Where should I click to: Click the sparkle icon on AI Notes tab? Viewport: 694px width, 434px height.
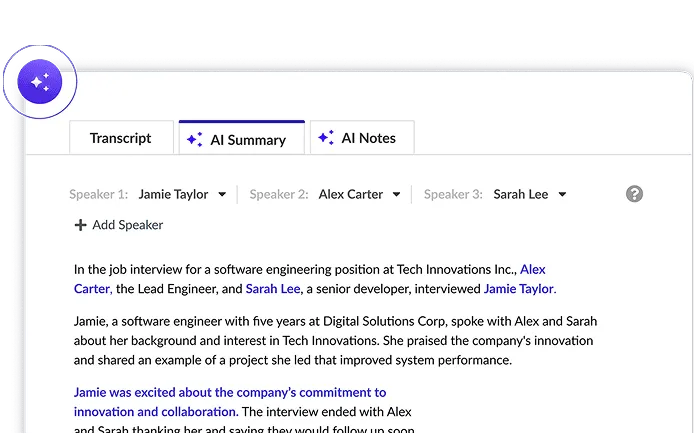click(x=326, y=138)
